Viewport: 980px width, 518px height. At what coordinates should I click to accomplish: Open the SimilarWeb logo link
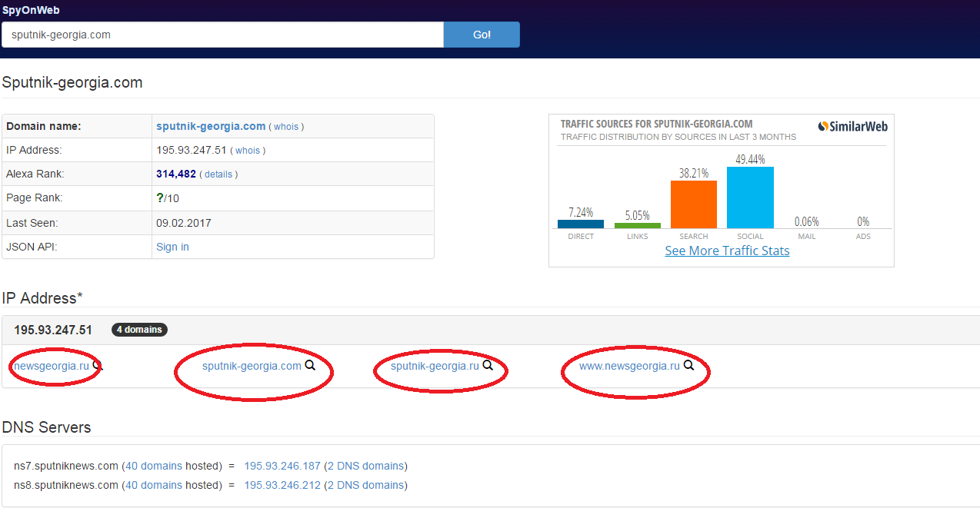852,126
